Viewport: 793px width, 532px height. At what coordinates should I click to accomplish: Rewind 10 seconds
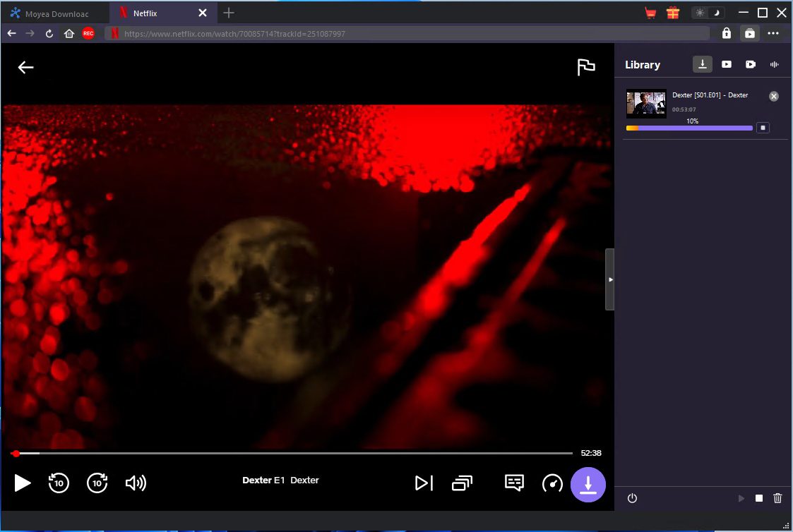coord(59,483)
